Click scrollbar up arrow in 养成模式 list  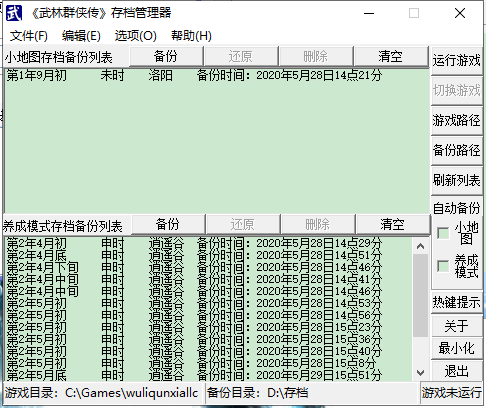[420, 247]
